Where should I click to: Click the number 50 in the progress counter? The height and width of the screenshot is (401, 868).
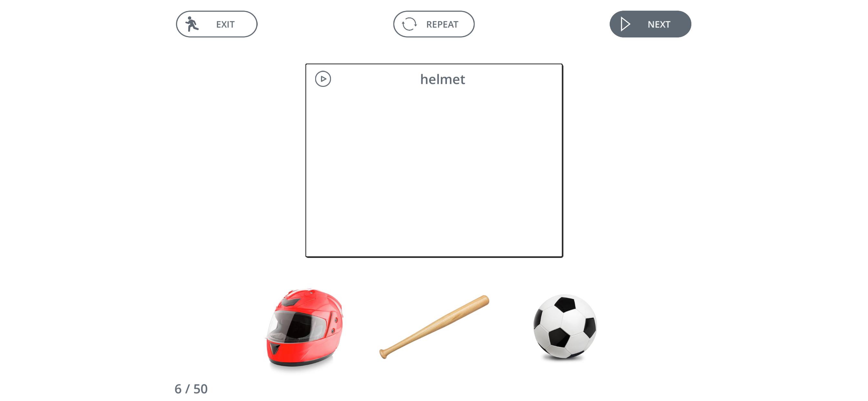coord(201,389)
